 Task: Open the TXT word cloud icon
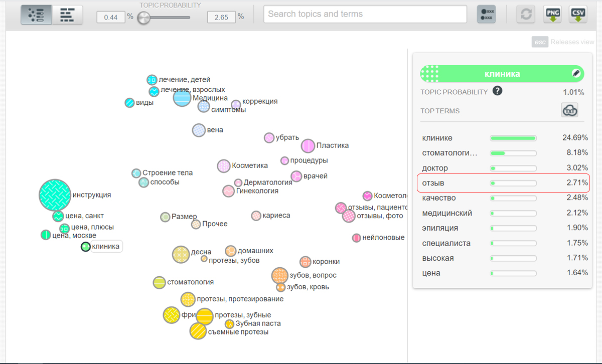point(569,110)
